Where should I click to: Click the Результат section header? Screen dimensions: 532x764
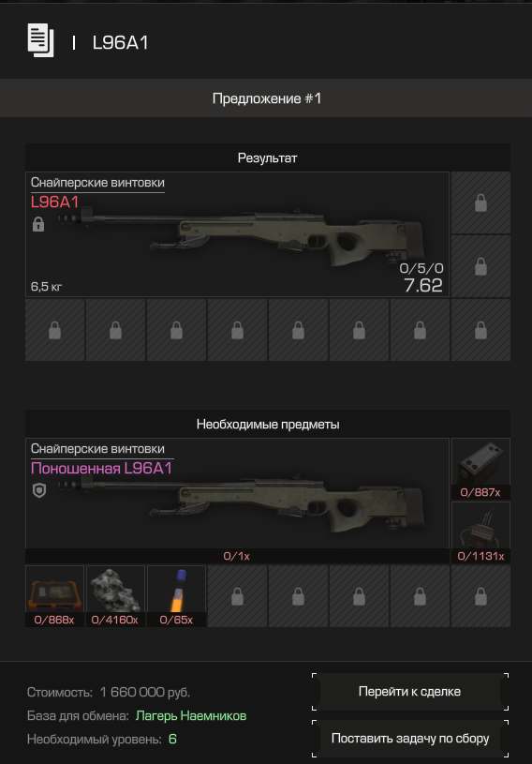click(268, 157)
